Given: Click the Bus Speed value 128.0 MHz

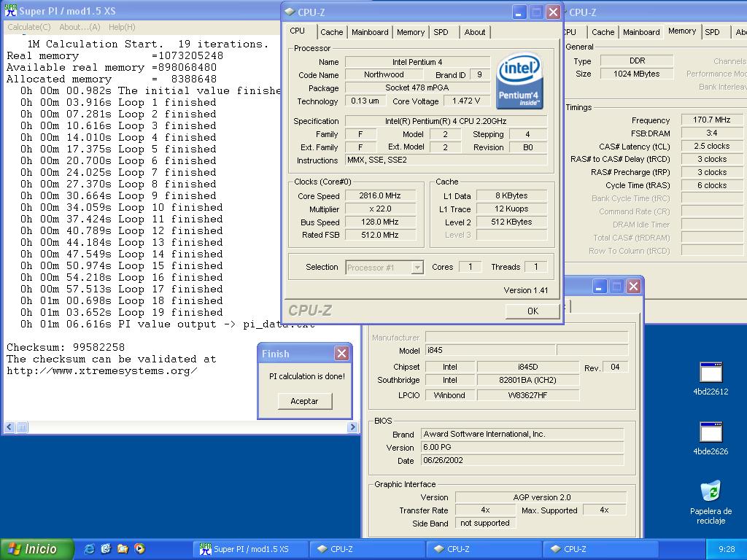Looking at the screenshot, I should point(380,222).
